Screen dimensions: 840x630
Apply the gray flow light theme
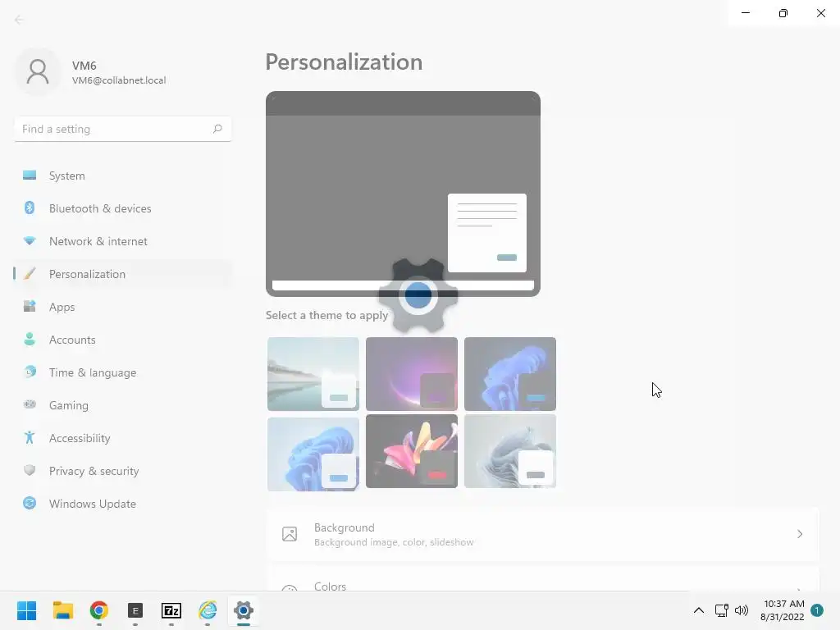[x=510, y=451]
